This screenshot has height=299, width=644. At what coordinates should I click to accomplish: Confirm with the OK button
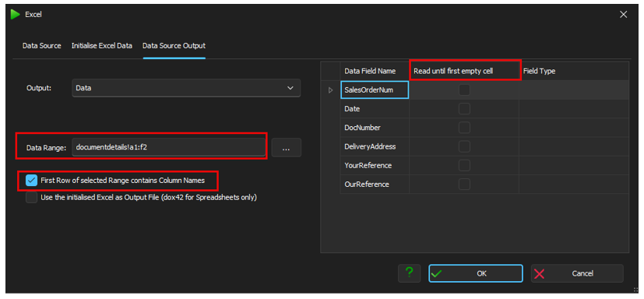tap(476, 273)
